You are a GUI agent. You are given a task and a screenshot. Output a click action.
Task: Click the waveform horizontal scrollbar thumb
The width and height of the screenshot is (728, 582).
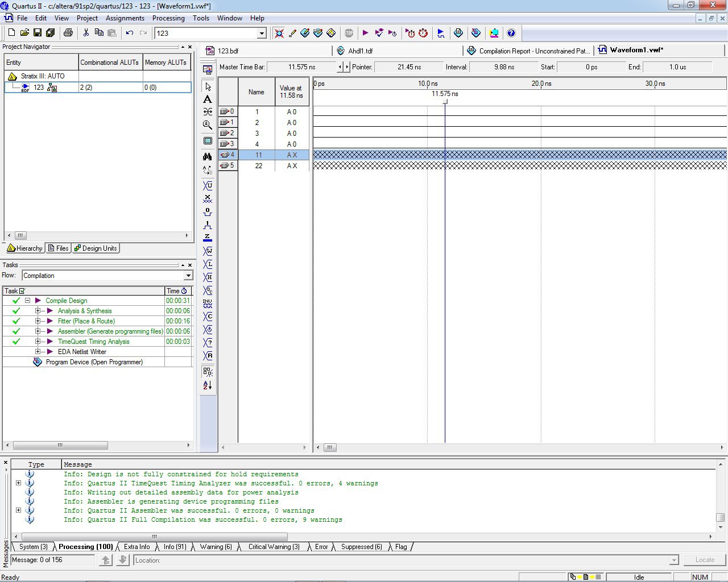[x=330, y=448]
